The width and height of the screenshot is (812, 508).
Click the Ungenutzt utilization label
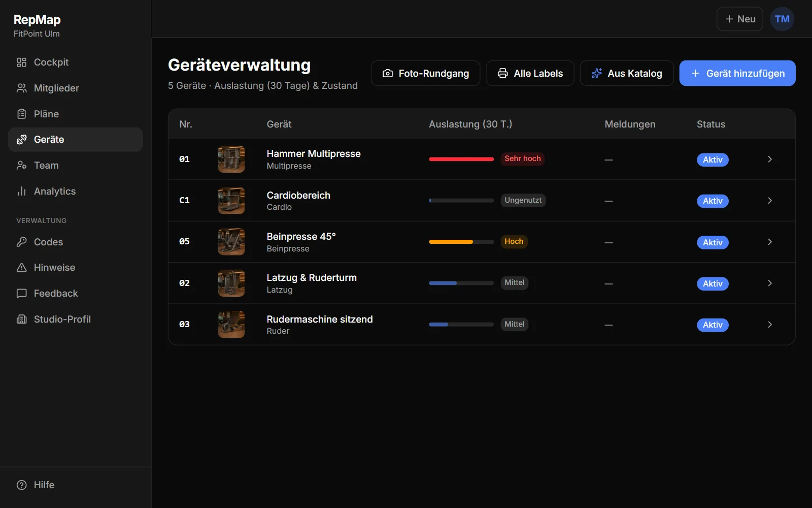(x=523, y=200)
